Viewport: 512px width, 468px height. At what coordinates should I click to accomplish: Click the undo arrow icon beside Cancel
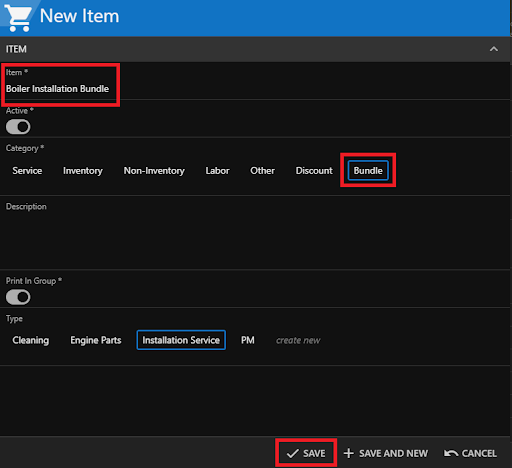[x=451, y=454]
